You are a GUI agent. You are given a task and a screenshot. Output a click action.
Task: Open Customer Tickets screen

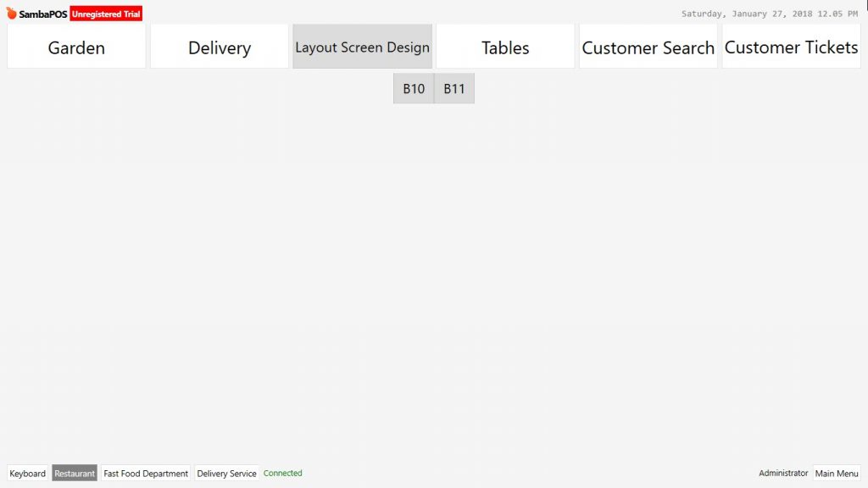tap(791, 47)
